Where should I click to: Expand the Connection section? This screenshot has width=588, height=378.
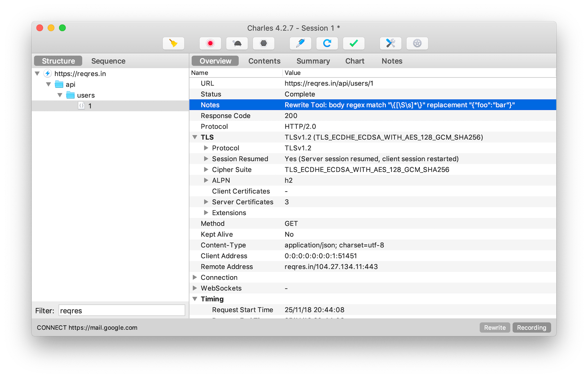click(x=195, y=277)
